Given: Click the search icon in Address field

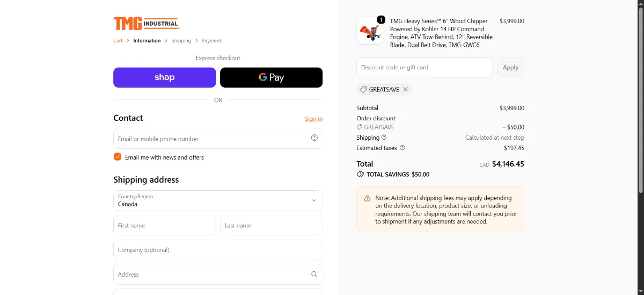Looking at the screenshot, I should tap(314, 274).
